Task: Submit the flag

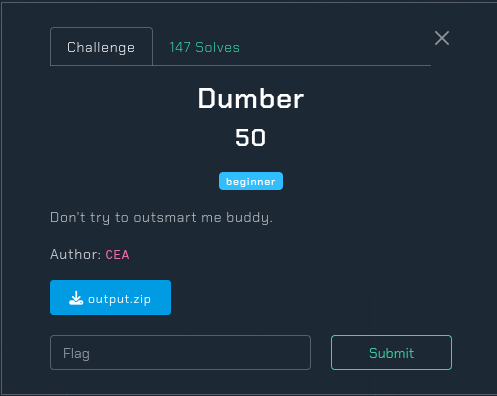Action: click(x=391, y=353)
